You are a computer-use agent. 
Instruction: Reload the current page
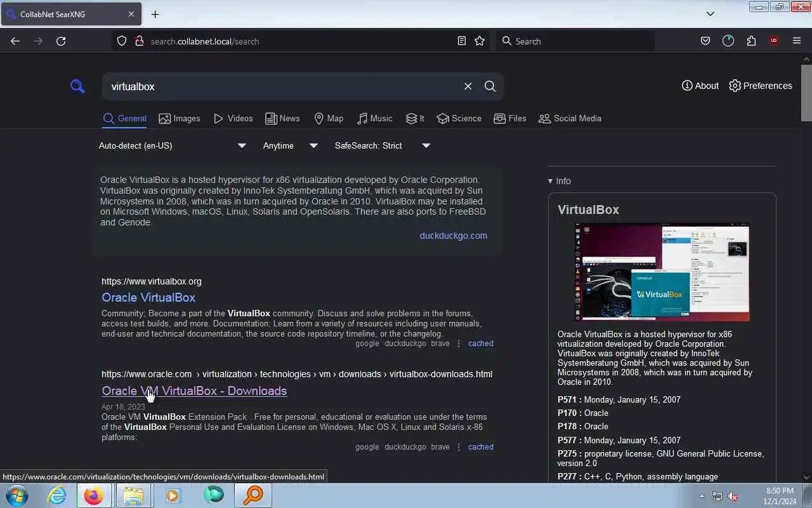click(x=61, y=41)
